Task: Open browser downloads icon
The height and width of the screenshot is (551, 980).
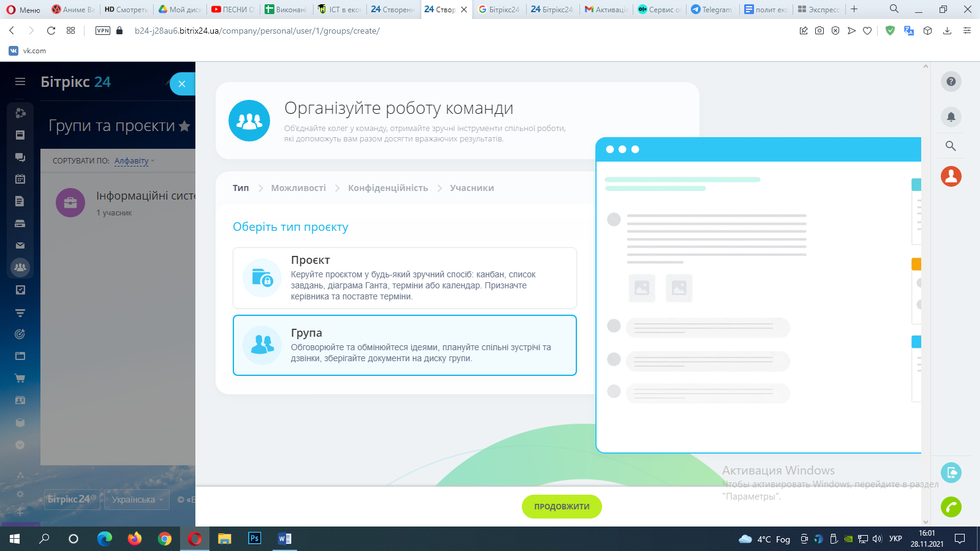Action: click(947, 31)
